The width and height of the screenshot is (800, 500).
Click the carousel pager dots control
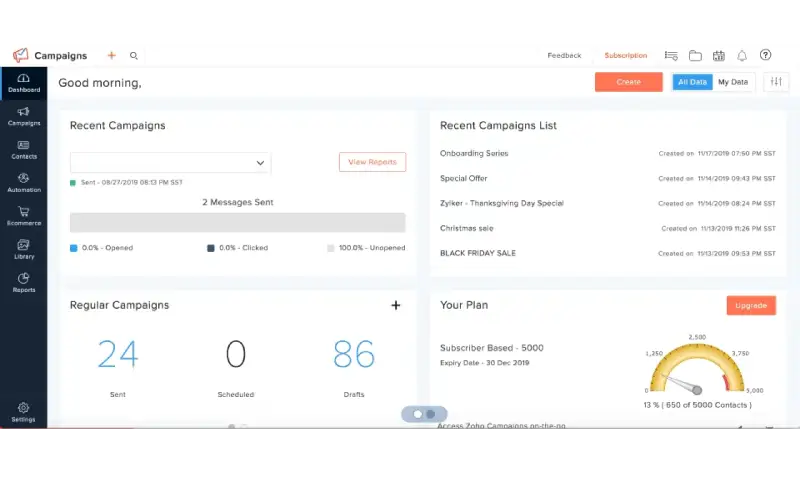(x=424, y=414)
